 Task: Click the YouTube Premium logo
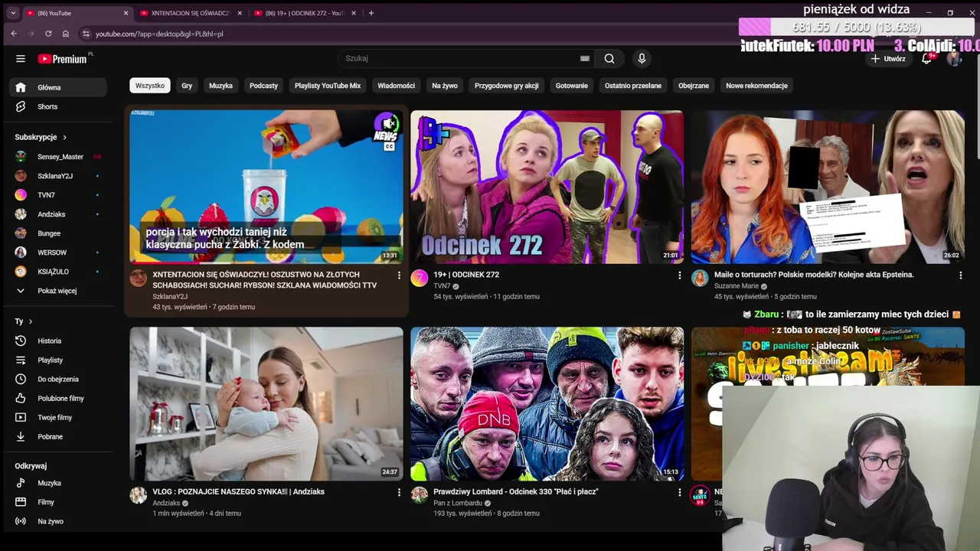coord(63,59)
